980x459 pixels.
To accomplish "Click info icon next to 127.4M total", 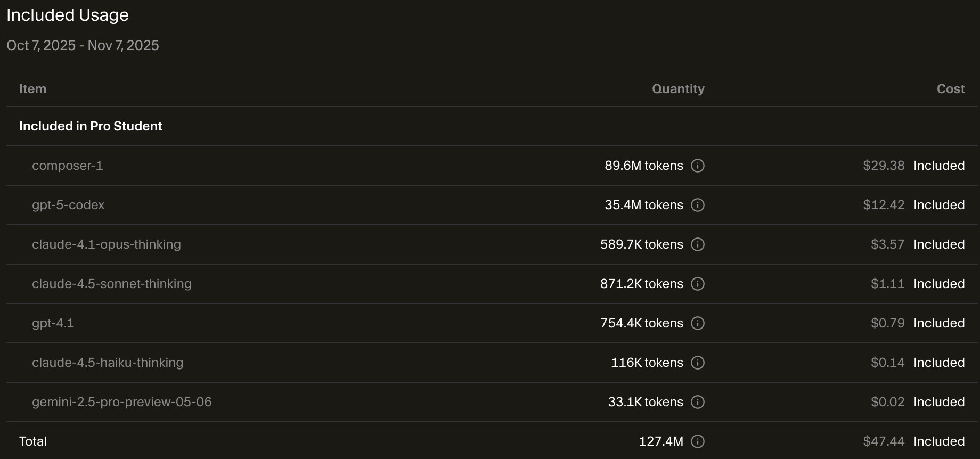I will point(698,441).
